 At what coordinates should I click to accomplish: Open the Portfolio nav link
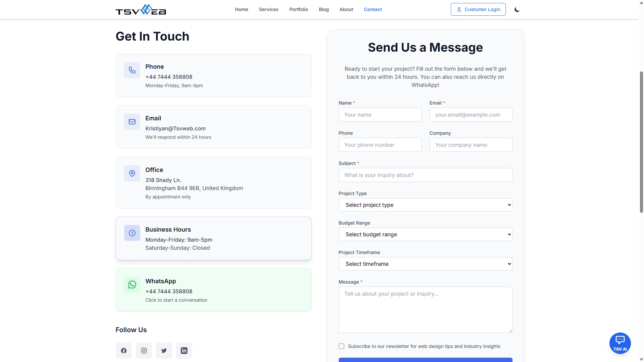299,9
